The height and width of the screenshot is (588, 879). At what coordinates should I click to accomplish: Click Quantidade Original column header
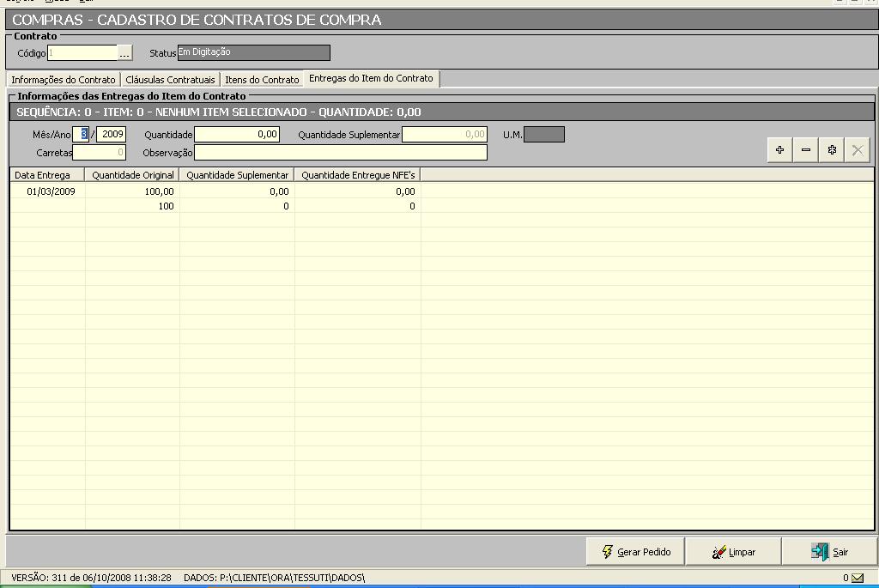click(x=133, y=175)
